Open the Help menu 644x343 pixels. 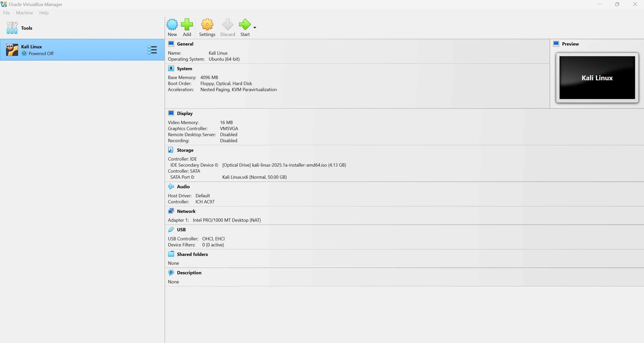(44, 13)
